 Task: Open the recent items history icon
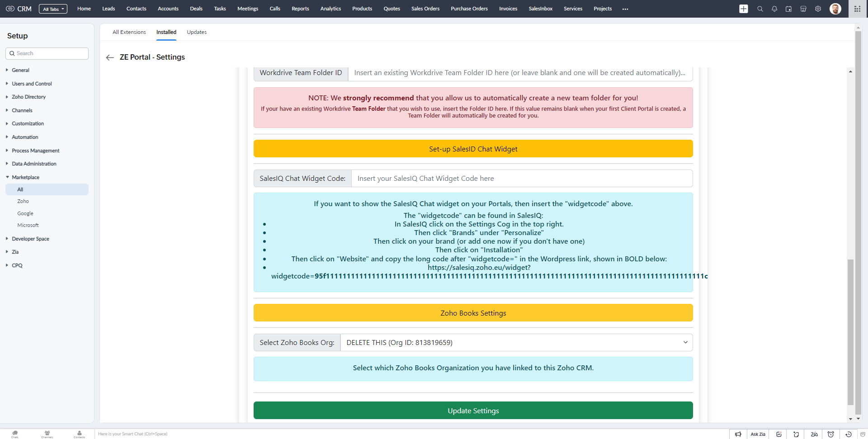point(849,434)
